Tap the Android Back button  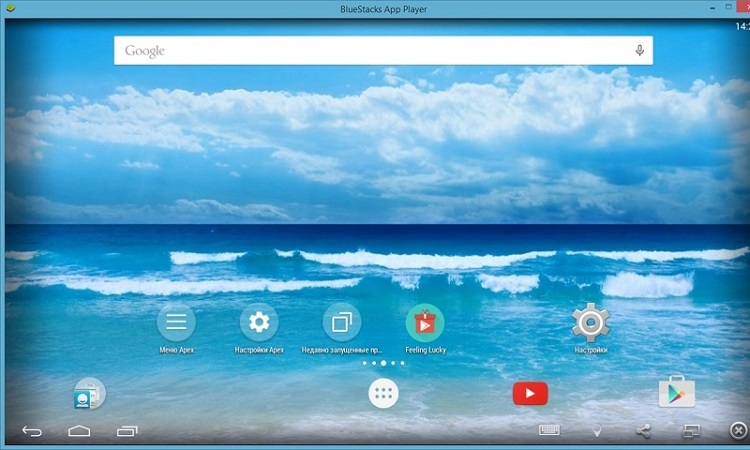pos(32,431)
